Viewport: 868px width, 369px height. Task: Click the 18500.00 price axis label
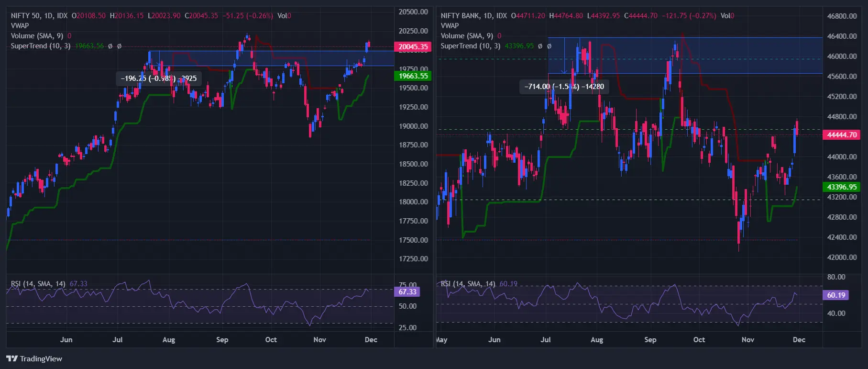click(413, 164)
